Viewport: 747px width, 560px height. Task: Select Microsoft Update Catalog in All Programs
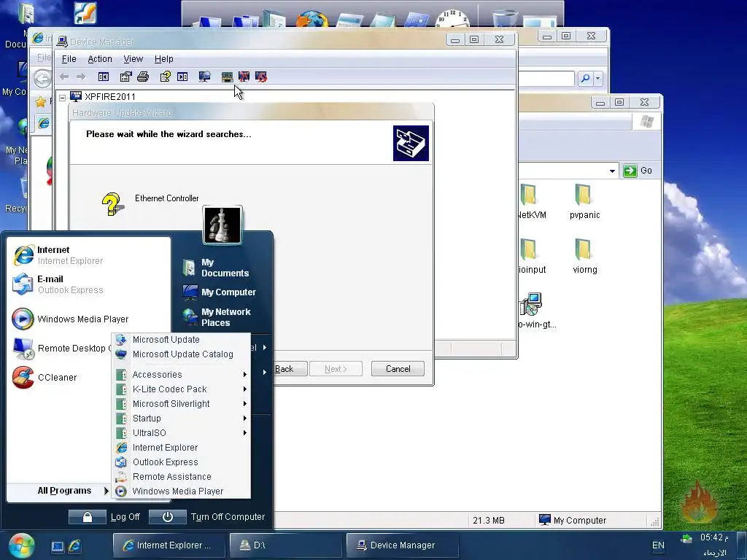click(181, 354)
